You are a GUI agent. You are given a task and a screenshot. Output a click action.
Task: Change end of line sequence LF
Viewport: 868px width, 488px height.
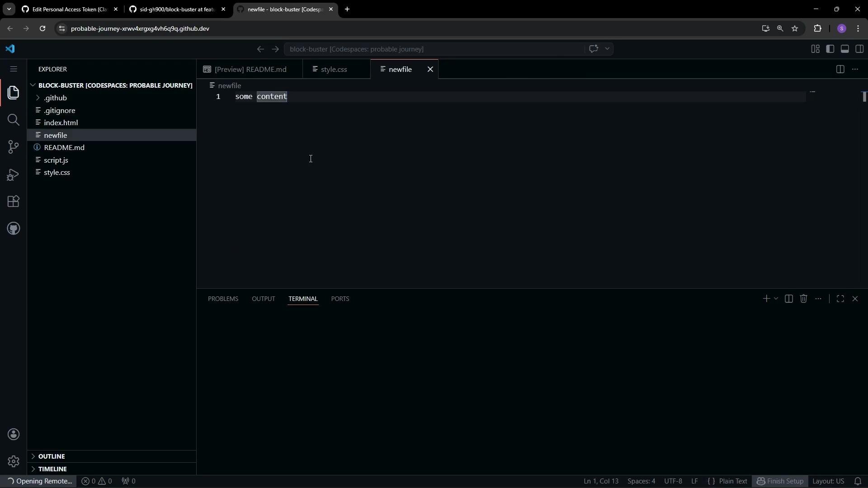[x=694, y=481]
